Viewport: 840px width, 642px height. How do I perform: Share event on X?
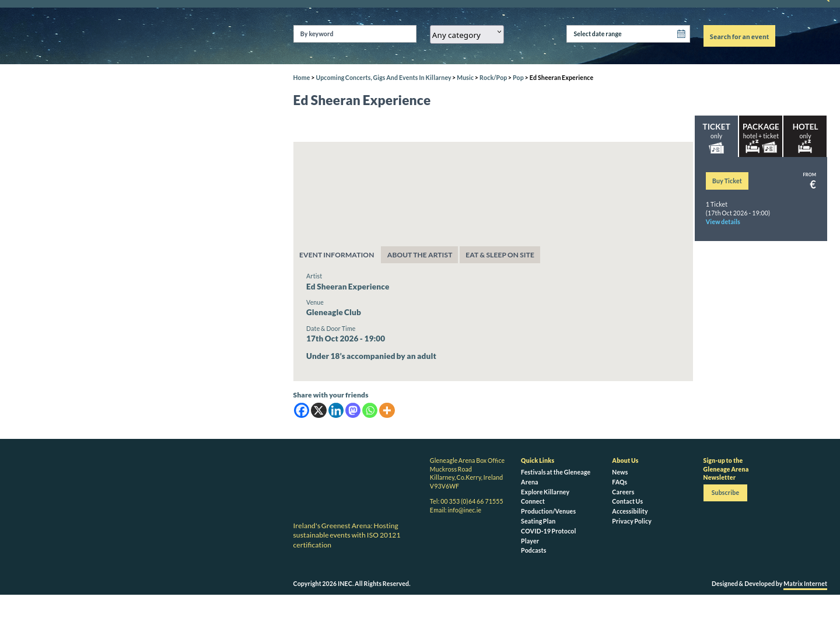(318, 410)
